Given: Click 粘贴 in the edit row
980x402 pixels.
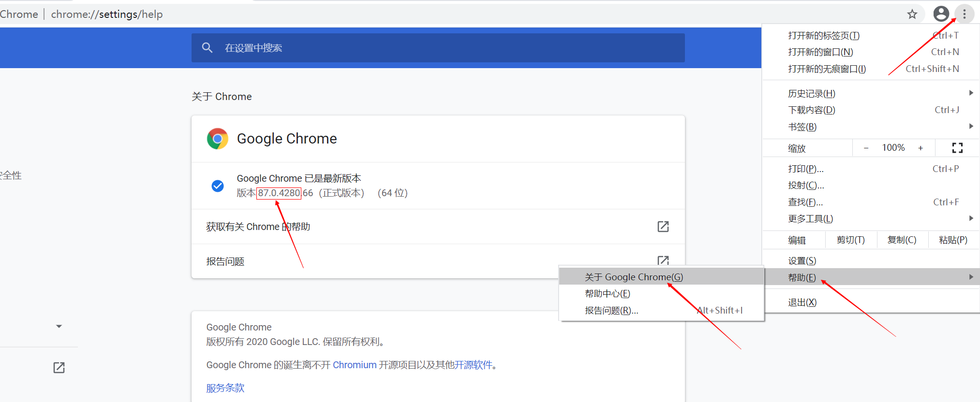Looking at the screenshot, I should [953, 240].
